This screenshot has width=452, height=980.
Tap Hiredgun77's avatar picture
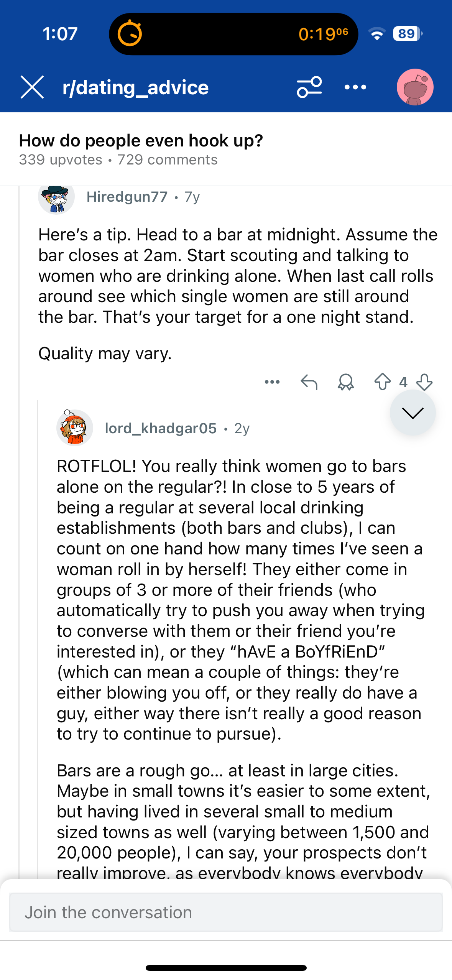click(56, 197)
